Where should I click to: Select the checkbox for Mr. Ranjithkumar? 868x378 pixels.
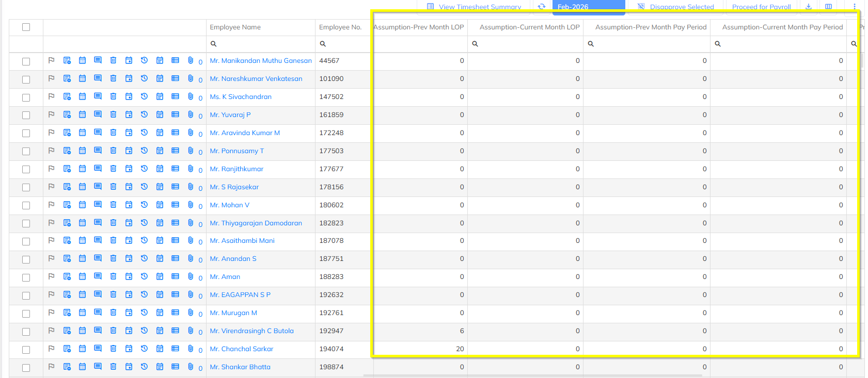point(26,169)
